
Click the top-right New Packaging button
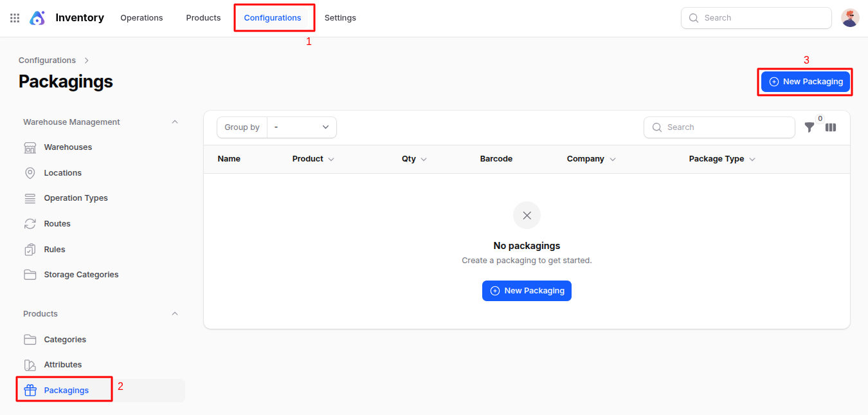(806, 82)
